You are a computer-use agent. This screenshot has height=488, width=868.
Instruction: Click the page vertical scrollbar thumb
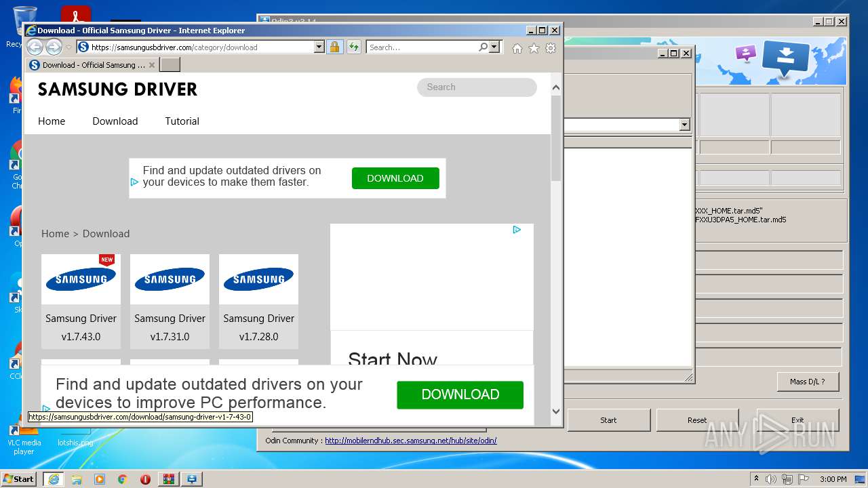point(556,139)
